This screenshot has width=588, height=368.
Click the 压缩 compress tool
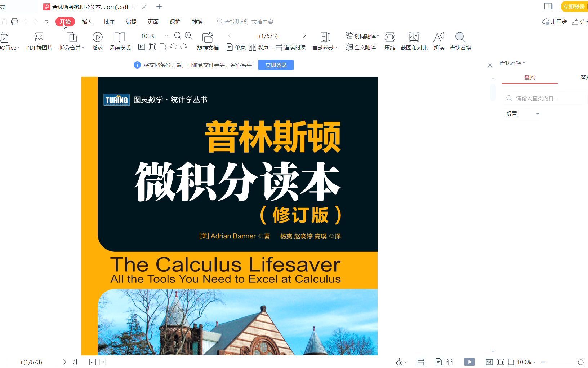click(390, 41)
